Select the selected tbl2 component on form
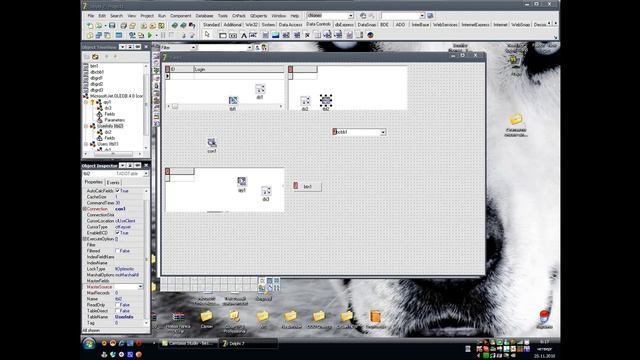 326,100
